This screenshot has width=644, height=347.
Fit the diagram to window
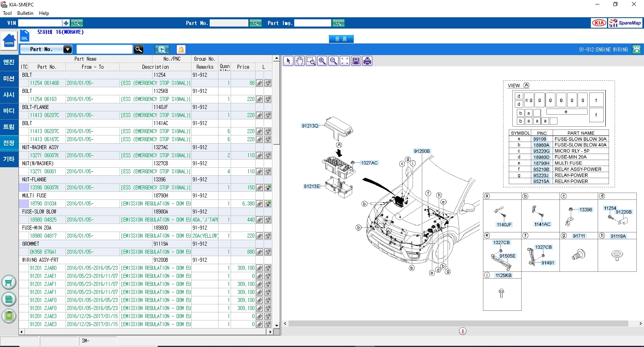pyautogui.click(x=345, y=61)
